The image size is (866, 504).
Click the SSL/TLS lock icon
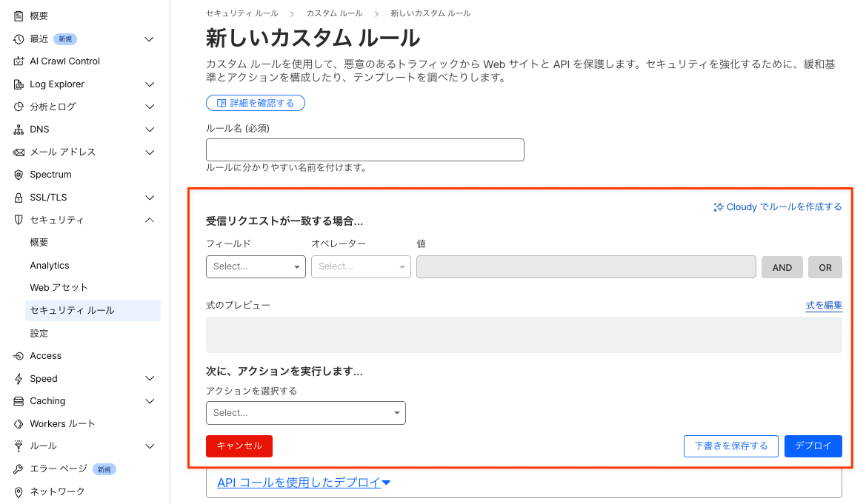point(19,198)
